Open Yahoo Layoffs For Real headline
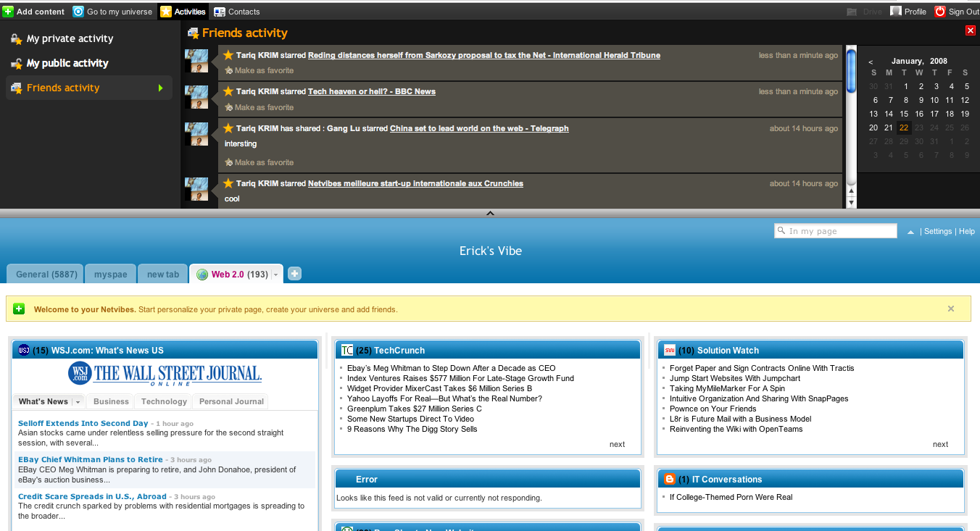This screenshot has width=980, height=531. pos(444,398)
